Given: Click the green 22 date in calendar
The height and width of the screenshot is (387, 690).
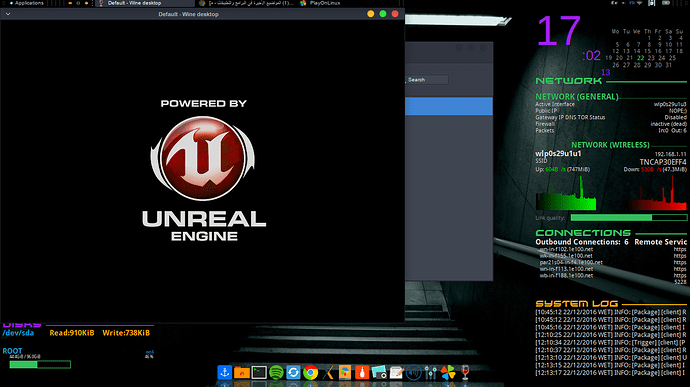Looking at the screenshot, I should click(x=640, y=58).
